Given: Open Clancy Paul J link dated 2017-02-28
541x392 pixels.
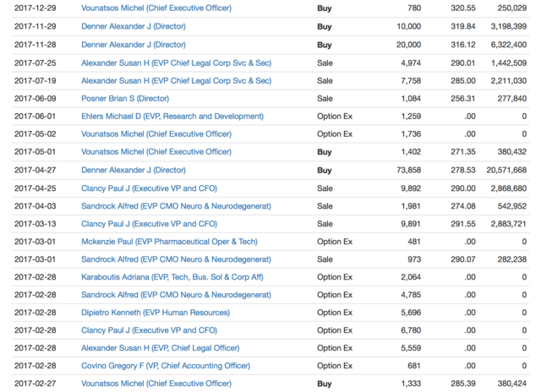Looking at the screenshot, I should pyautogui.click(x=149, y=330).
